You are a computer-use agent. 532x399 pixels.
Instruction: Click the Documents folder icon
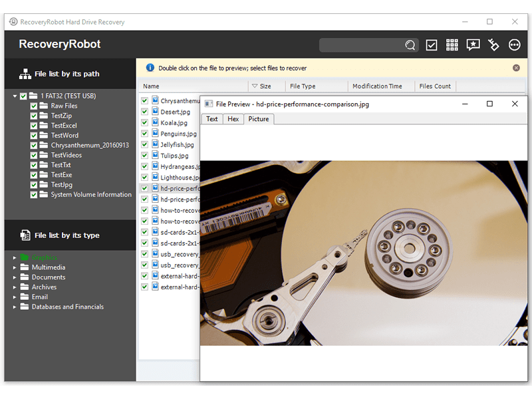point(25,277)
